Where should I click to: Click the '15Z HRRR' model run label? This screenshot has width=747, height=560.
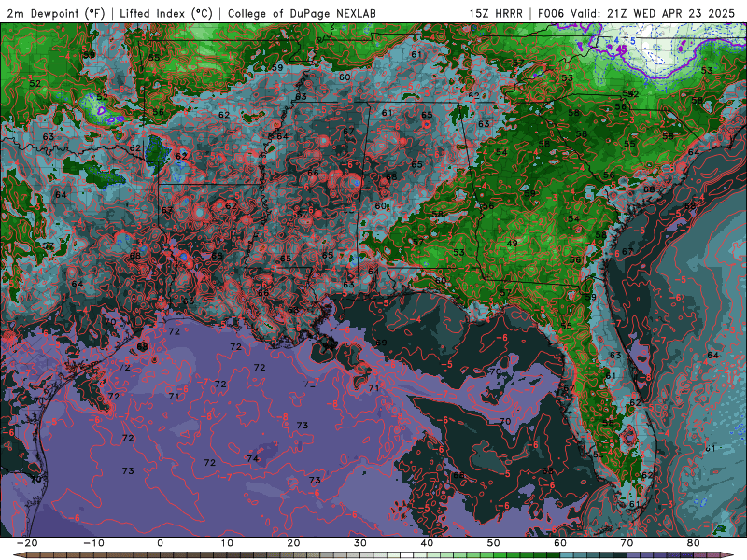click(496, 13)
